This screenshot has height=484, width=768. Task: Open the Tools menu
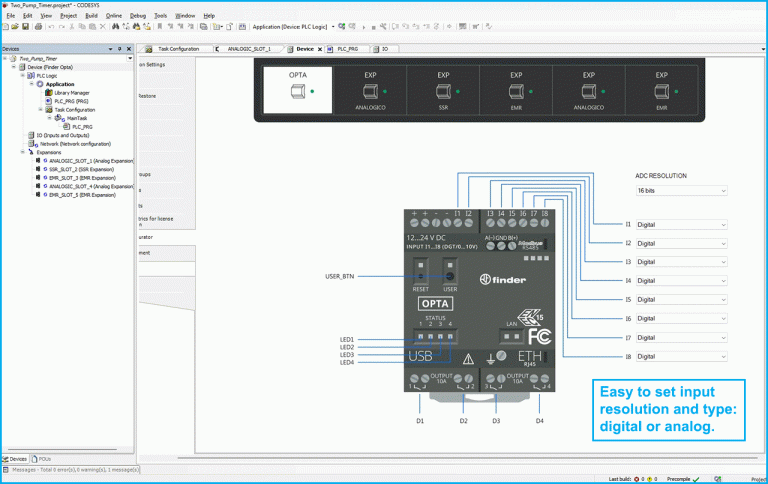coord(161,16)
